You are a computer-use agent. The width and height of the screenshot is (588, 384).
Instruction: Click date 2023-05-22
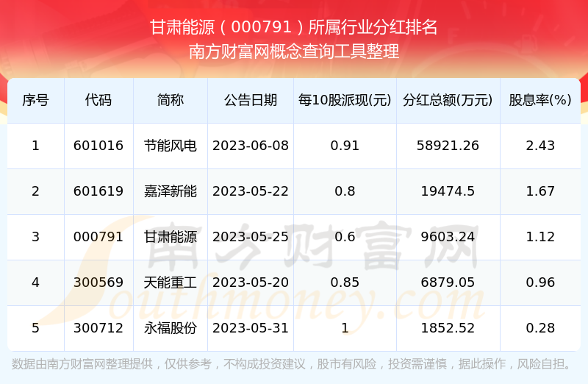(251, 191)
